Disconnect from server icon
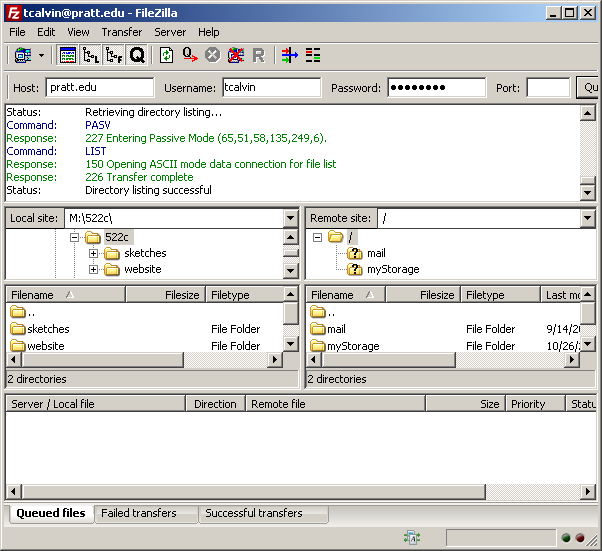 [x=236, y=56]
